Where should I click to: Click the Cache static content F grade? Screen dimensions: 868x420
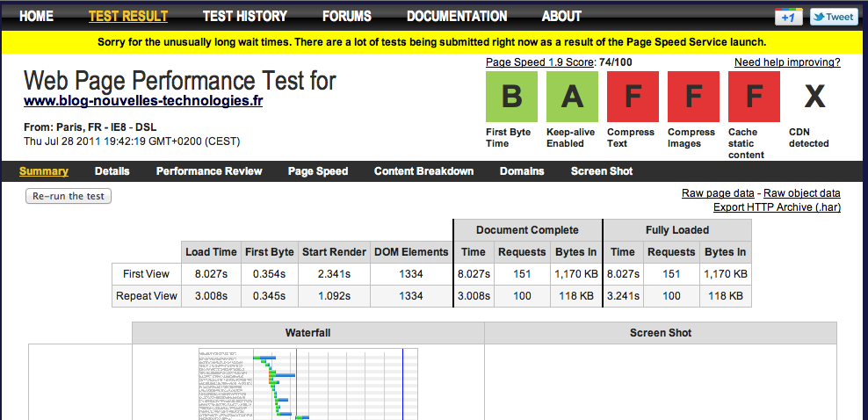(754, 97)
